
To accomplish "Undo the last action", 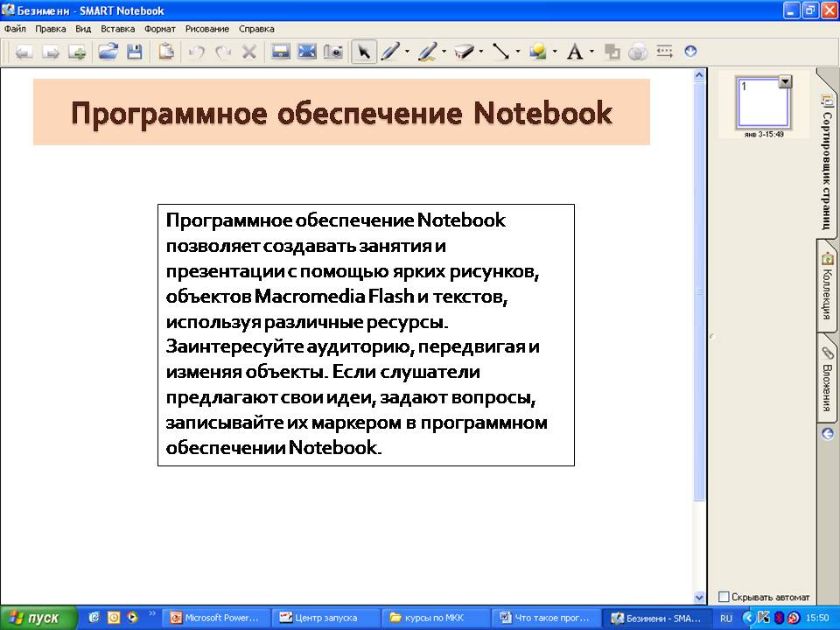I will tap(197, 52).
